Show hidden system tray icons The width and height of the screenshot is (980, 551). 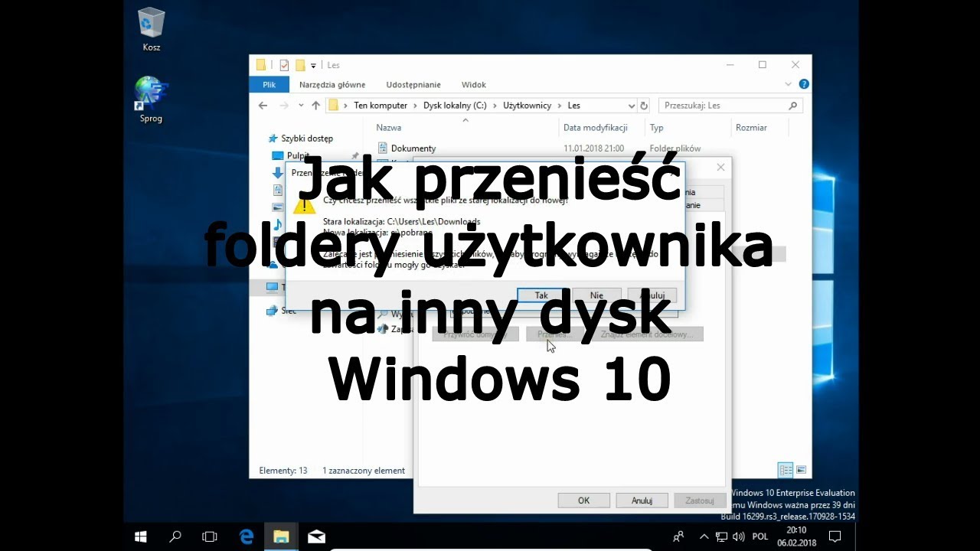[x=704, y=537]
